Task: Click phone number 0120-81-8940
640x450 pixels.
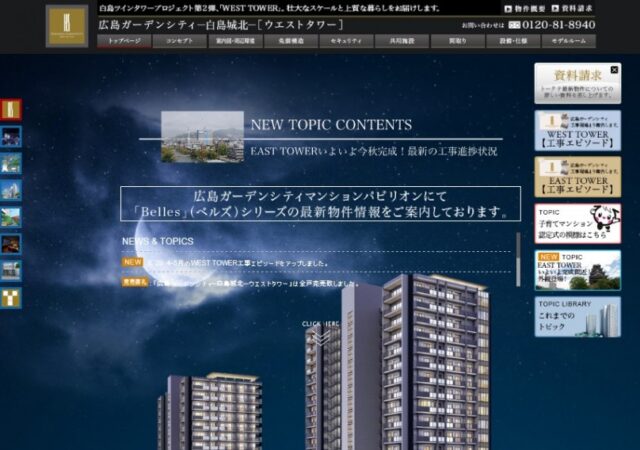Action: [558, 25]
